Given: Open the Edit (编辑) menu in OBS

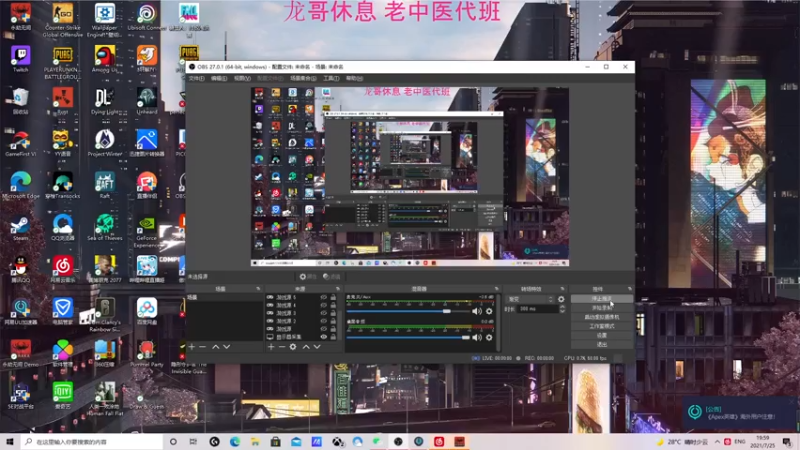Looking at the screenshot, I should click(219, 79).
